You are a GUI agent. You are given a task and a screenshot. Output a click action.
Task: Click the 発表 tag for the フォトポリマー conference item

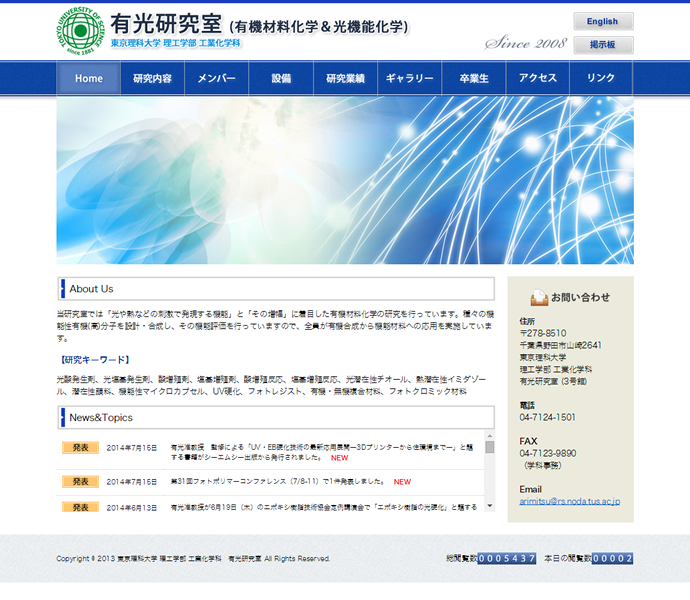tap(81, 482)
